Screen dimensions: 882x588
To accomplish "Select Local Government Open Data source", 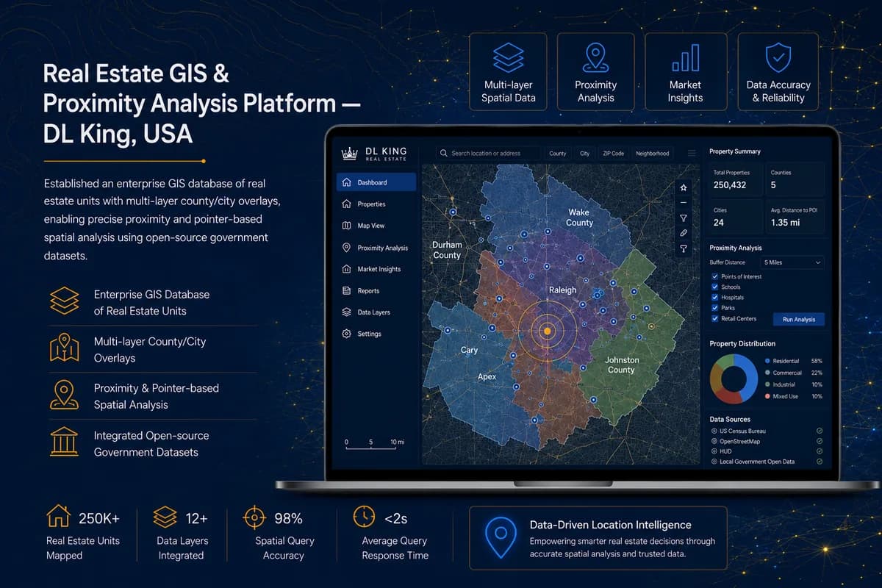I will click(x=753, y=462).
